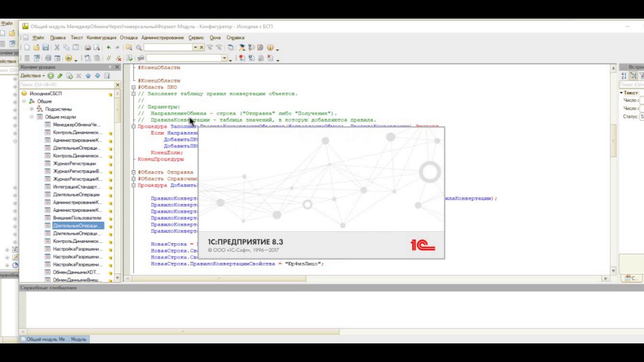Select ОбменДаннымиXDT... module in tree
This screenshot has height=362, width=644.
pos(76,273)
